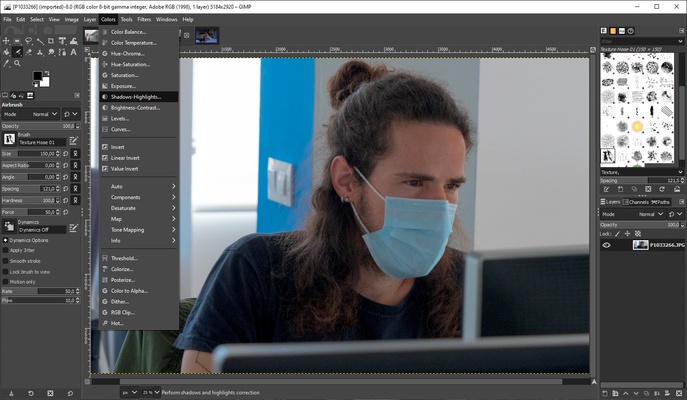Select the Zoom magnifier tool

click(17, 64)
